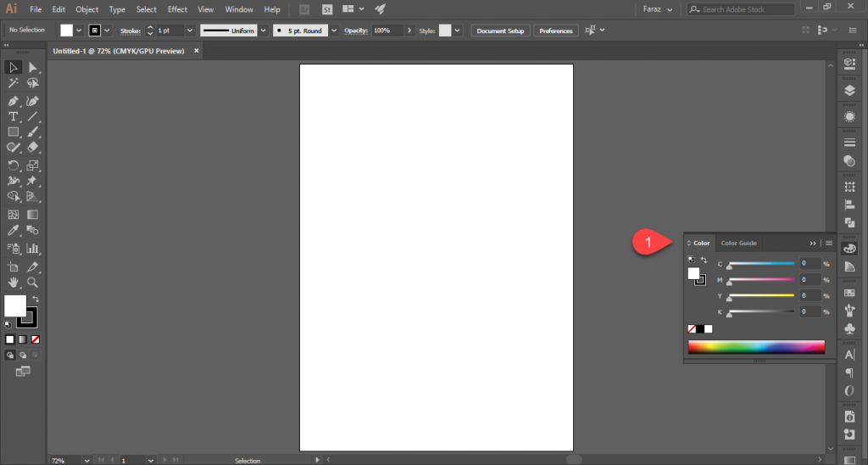This screenshot has height=465, width=868.
Task: Click the Document Setup button
Action: click(500, 31)
